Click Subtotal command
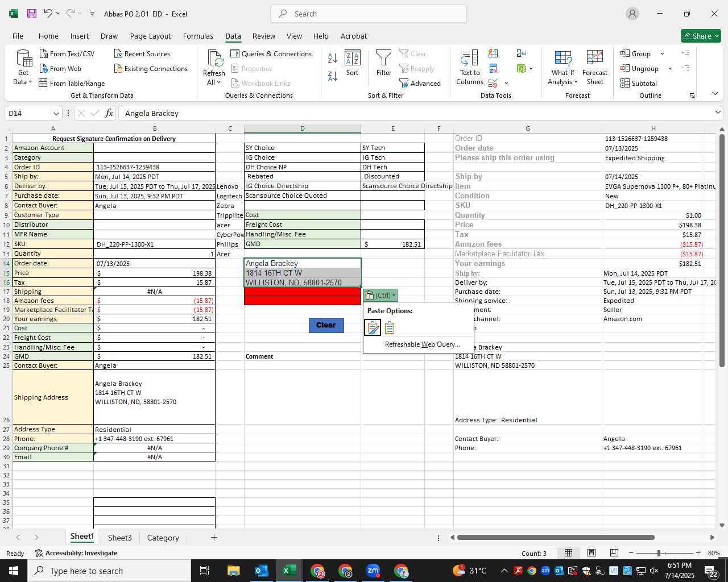Screen dimensions: 728x582 [639, 83]
